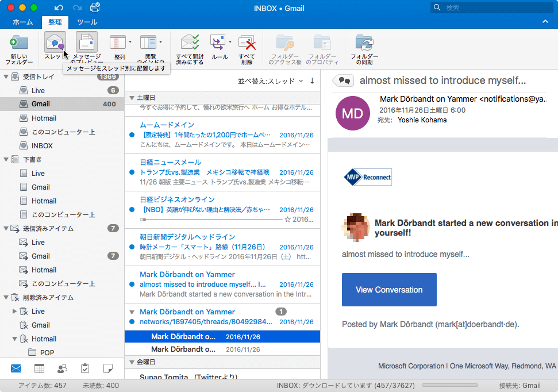Image resolution: width=558 pixels, height=392 pixels.
Task: Select the Hotmail inbox folder
Action: [x=62, y=118]
